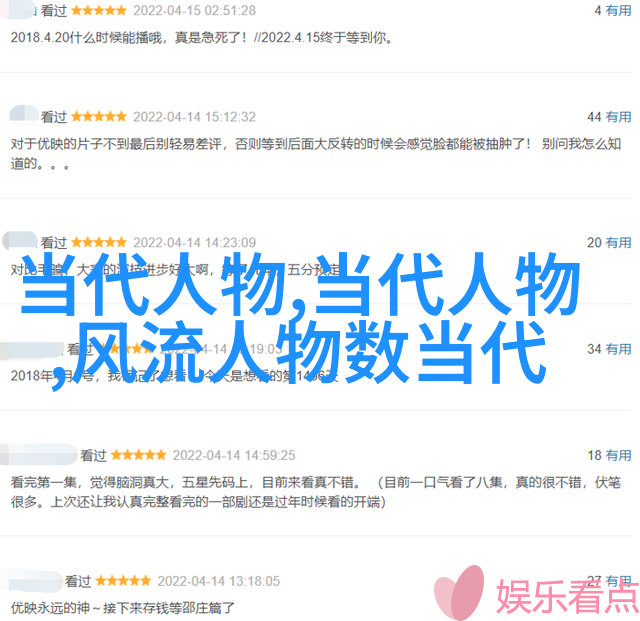
Task: Click timestamp 2022-04-14 15:12:32
Action: (x=194, y=117)
